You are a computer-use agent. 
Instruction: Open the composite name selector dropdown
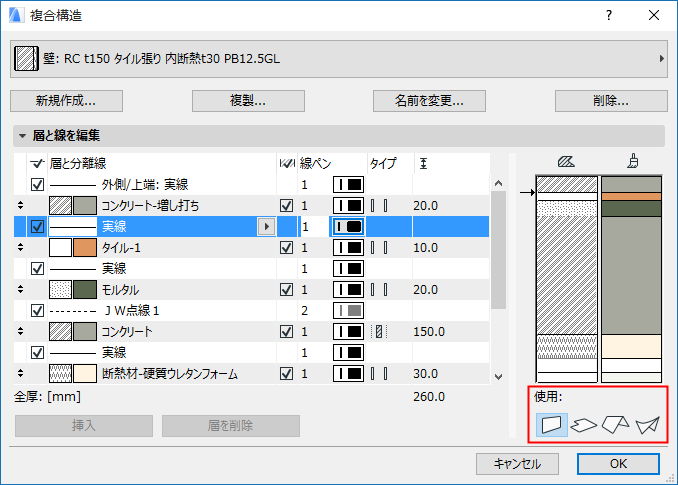click(x=339, y=59)
